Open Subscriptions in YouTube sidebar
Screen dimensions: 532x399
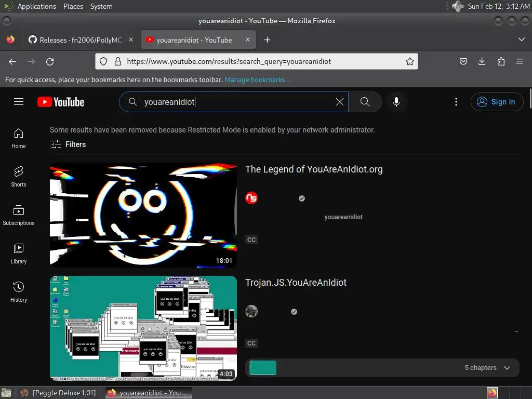coord(19,216)
